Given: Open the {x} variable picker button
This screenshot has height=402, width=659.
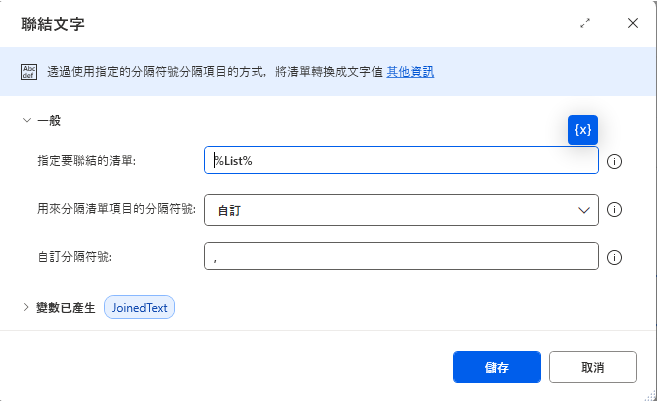Looking at the screenshot, I should point(583,130).
